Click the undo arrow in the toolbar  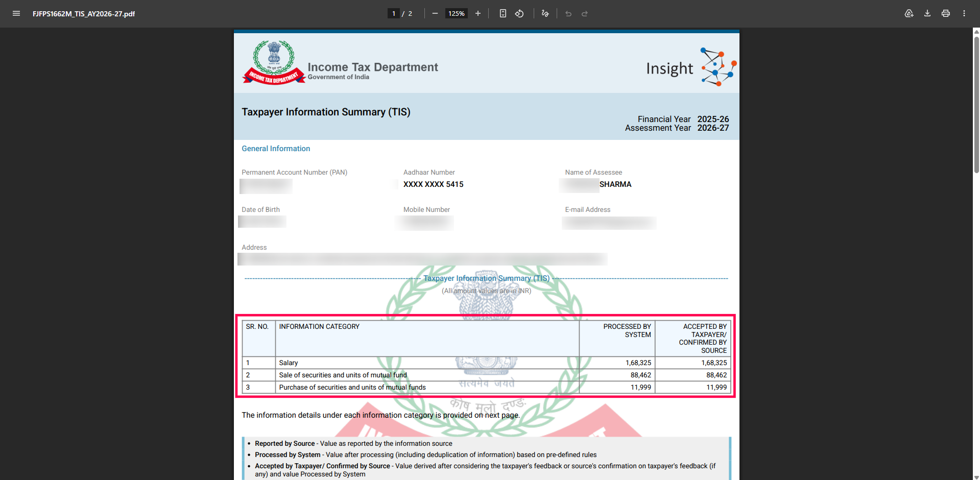pos(568,14)
